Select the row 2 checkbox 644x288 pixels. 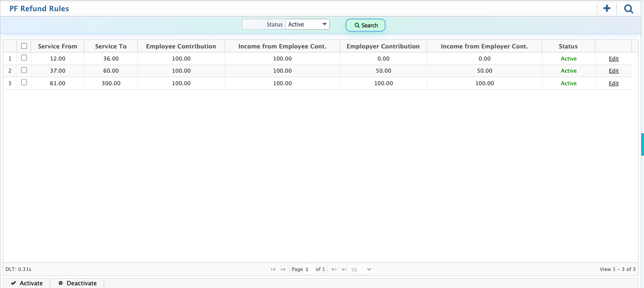point(24,70)
